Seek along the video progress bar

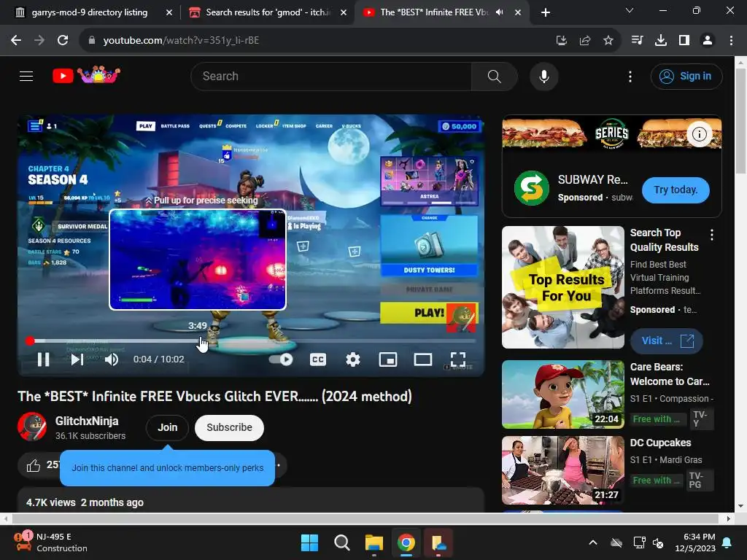click(x=252, y=341)
